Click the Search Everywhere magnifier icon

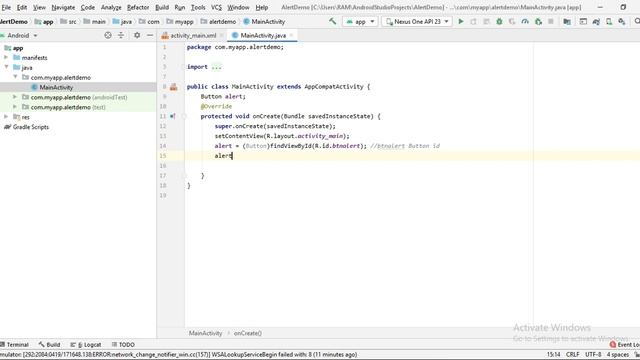click(x=637, y=22)
